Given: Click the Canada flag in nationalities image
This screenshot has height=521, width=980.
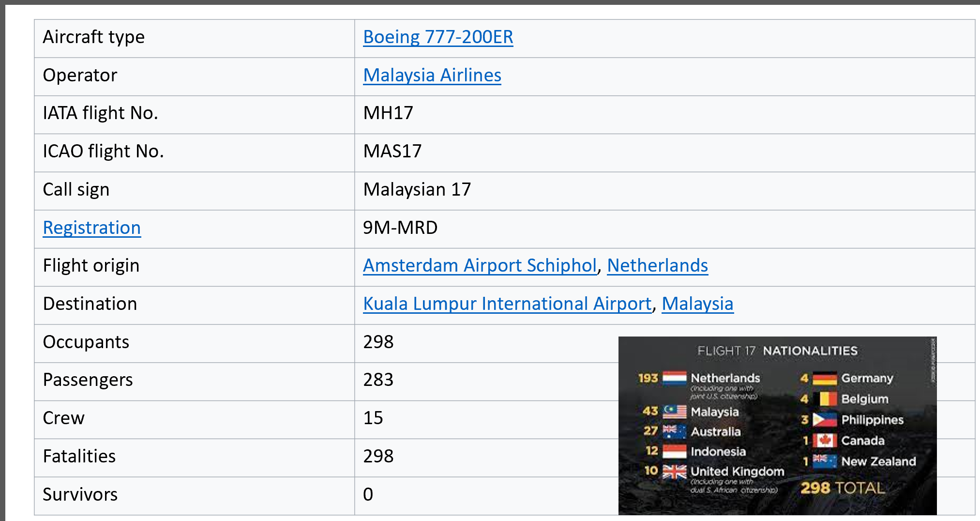Looking at the screenshot, I should pyautogui.click(x=825, y=441).
